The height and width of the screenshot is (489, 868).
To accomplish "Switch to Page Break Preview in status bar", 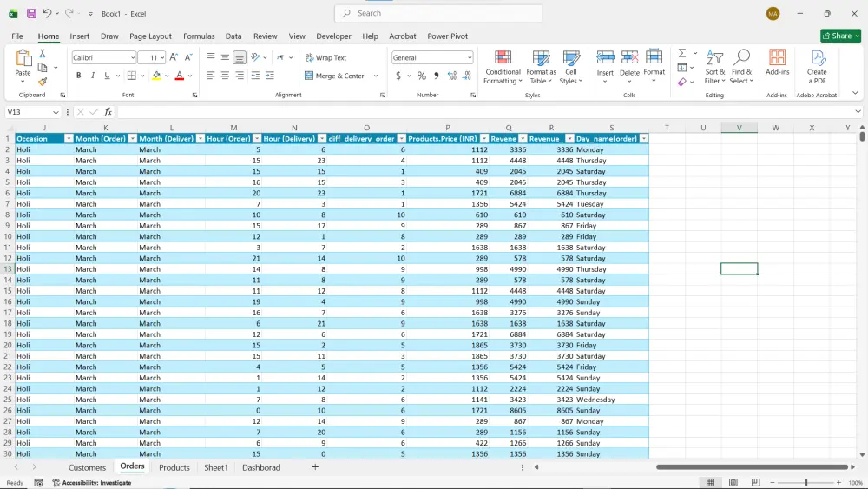I will pyautogui.click(x=756, y=482).
